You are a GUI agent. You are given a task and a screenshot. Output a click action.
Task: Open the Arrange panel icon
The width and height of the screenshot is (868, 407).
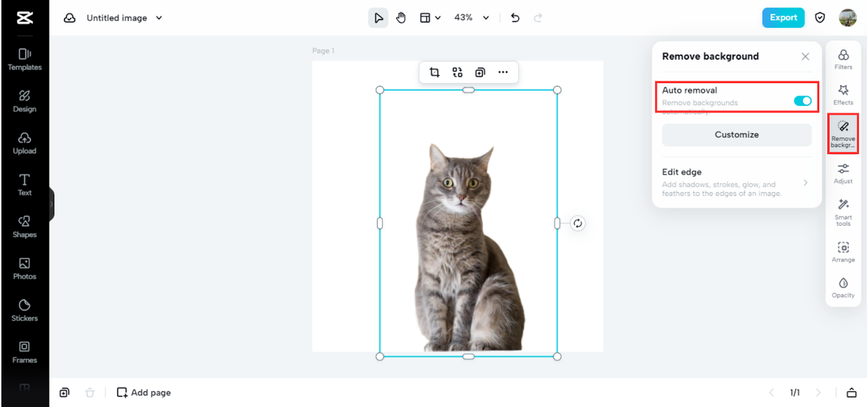pyautogui.click(x=843, y=248)
